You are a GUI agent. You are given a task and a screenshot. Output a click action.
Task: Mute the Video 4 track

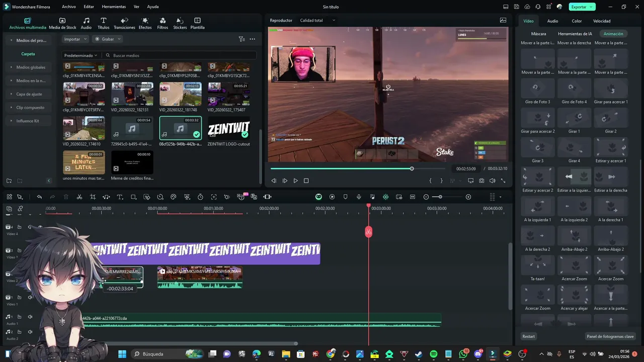pyautogui.click(x=30, y=227)
